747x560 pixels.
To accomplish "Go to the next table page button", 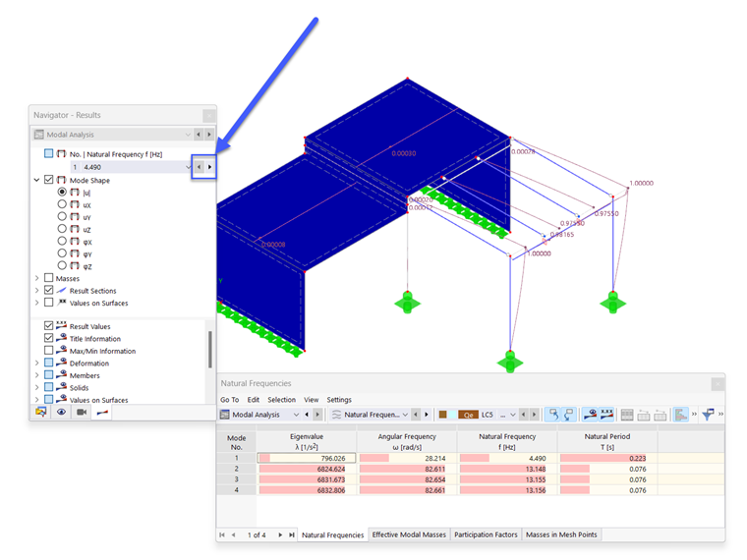I will (280, 534).
